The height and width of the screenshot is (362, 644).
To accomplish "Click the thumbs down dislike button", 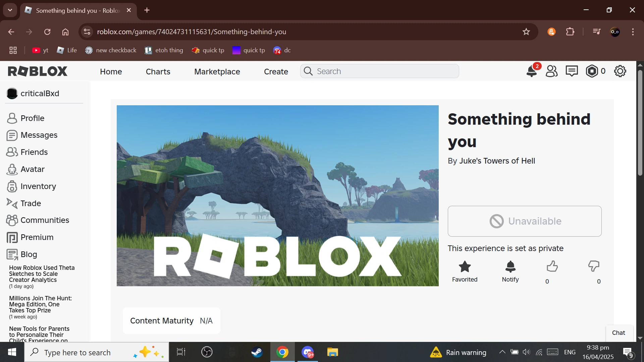I will click(594, 266).
